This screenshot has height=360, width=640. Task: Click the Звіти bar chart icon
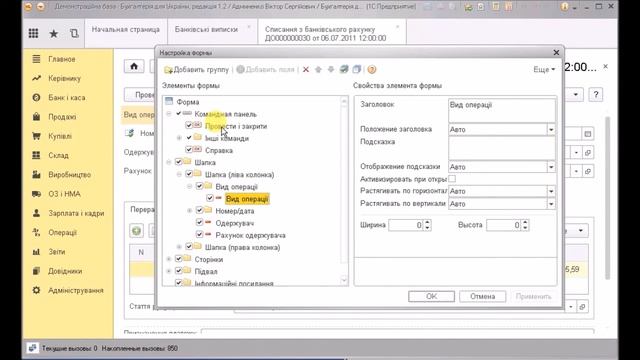click(36, 252)
